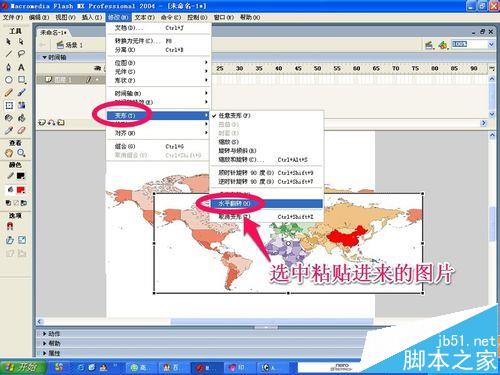Click the Swap Colors icon
Image resolution: width=500 pixels, height=375 pixels.
coord(24,203)
